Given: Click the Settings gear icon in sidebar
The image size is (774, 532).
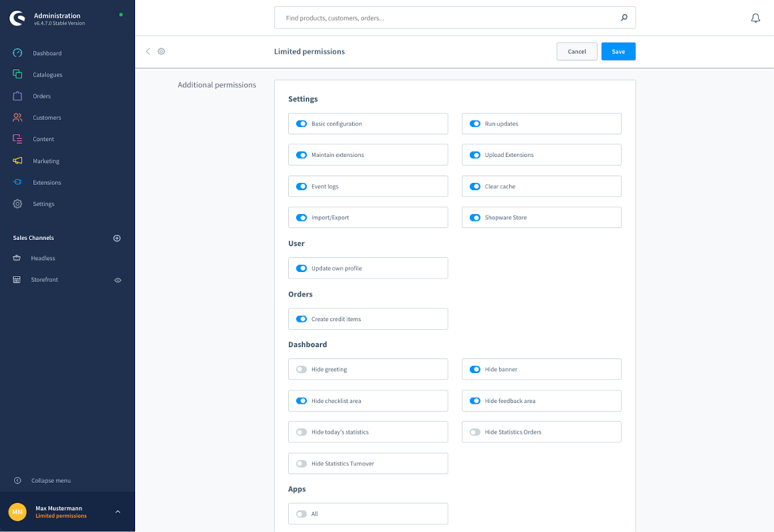Looking at the screenshot, I should [x=17, y=203].
